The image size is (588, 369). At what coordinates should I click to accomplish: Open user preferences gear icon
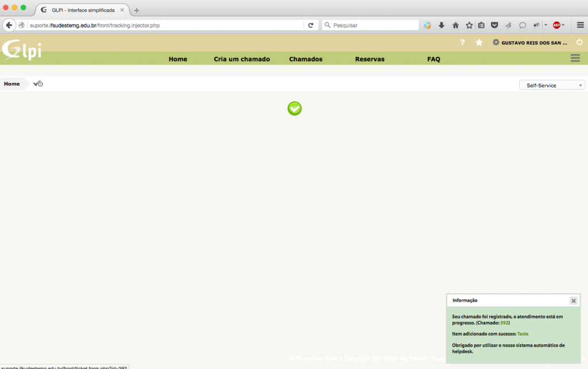tap(496, 43)
